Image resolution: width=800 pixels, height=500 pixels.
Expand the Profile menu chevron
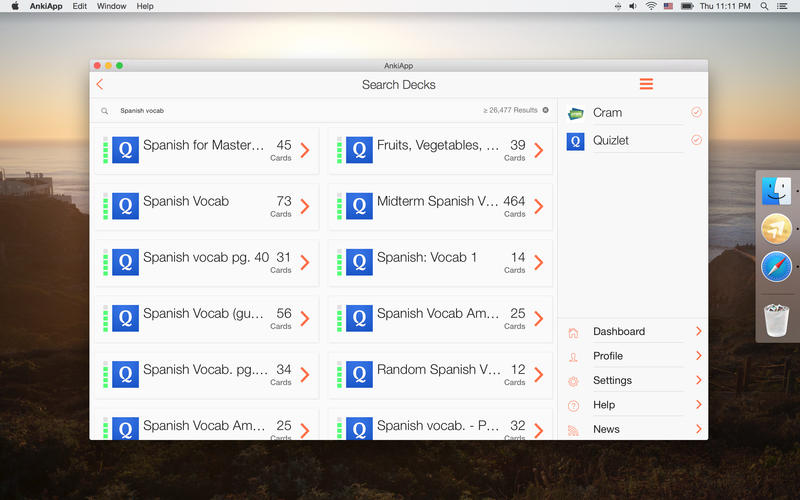coord(698,356)
